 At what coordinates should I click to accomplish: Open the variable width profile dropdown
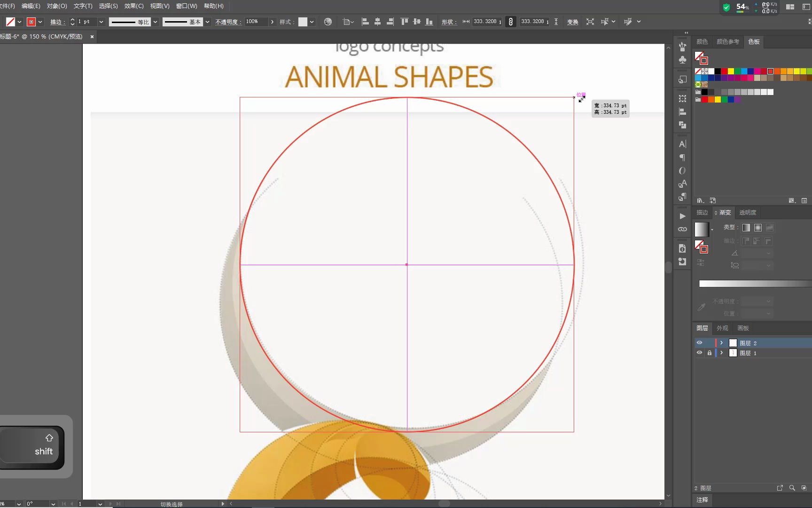[156, 22]
